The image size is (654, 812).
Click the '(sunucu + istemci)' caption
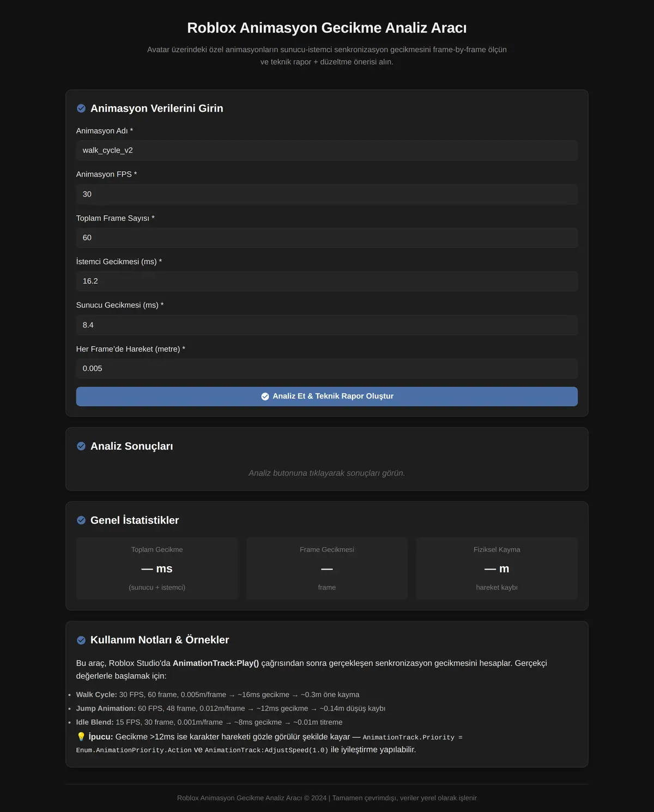[x=157, y=587]
